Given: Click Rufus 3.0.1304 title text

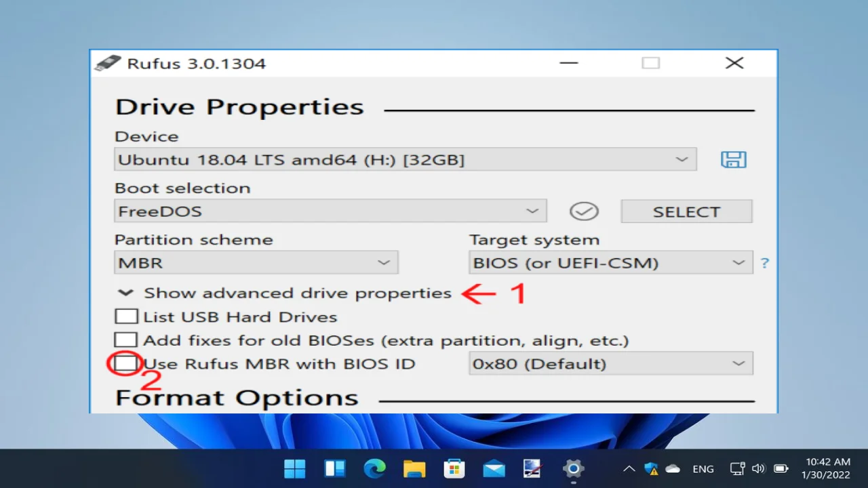Looking at the screenshot, I should (197, 64).
